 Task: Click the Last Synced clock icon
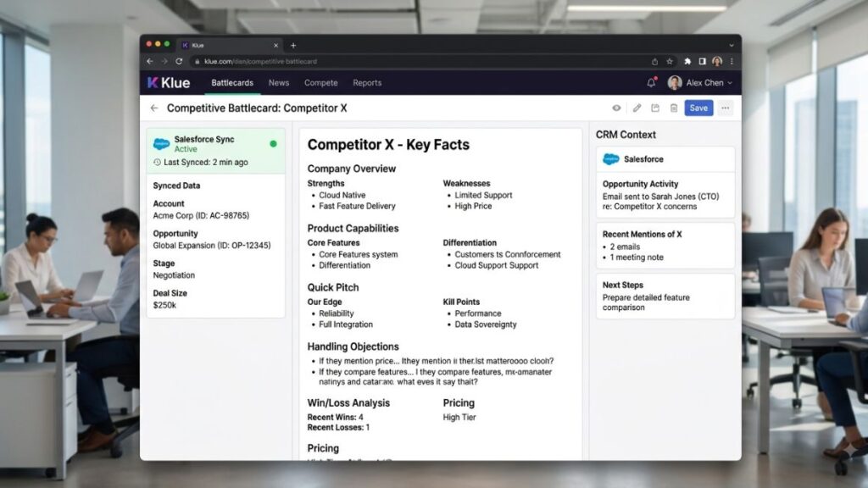(x=157, y=162)
